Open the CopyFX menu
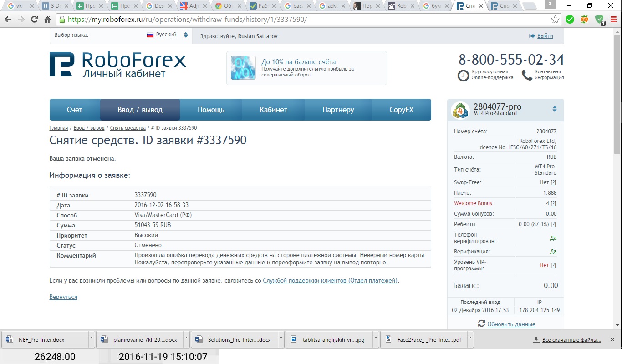 [x=401, y=110]
